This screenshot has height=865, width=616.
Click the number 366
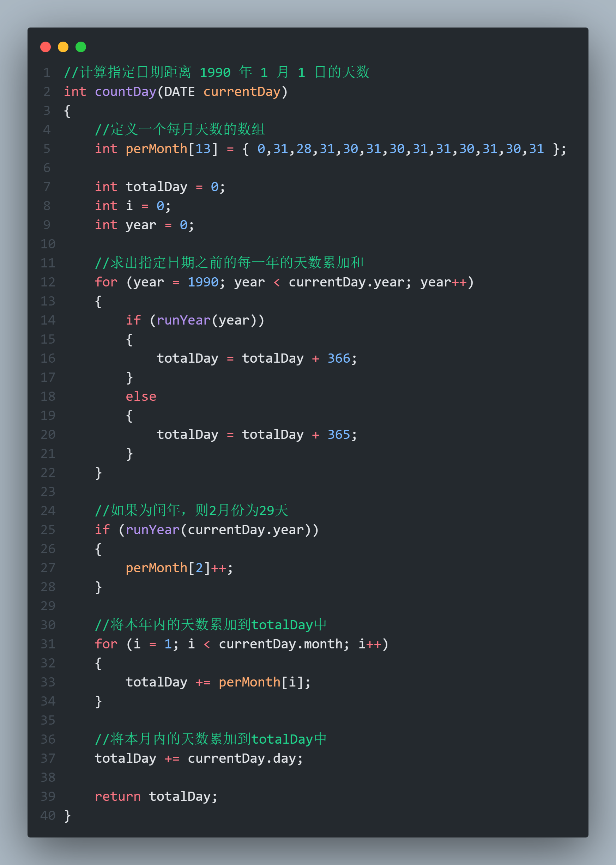pyautogui.click(x=339, y=358)
